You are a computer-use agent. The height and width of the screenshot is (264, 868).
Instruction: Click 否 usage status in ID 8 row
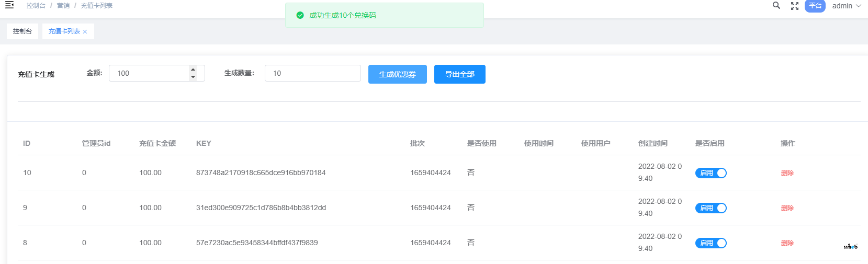pos(471,243)
